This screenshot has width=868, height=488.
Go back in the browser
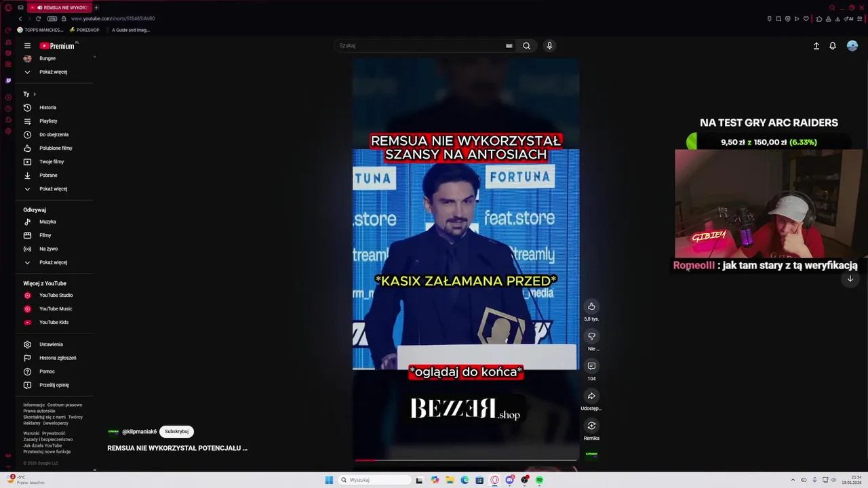pos(20,19)
